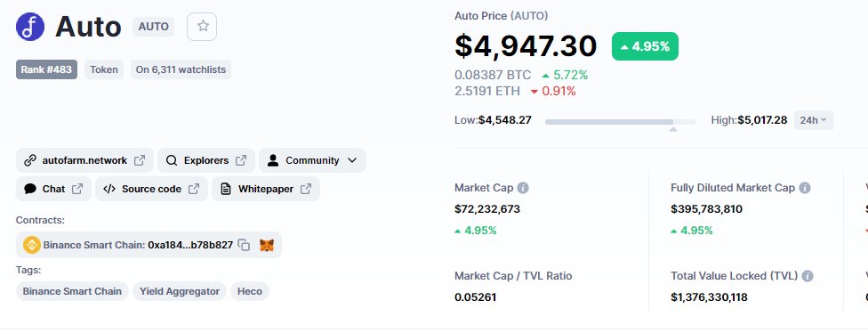The height and width of the screenshot is (333, 868).
Task: Select the Yield Aggregator tag
Action: [x=180, y=291]
